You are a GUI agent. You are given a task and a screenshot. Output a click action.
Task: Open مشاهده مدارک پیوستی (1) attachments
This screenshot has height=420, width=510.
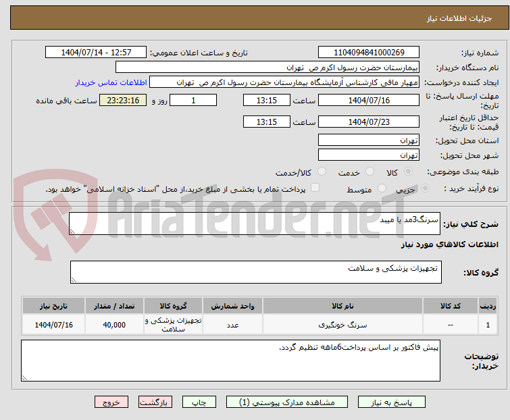[x=287, y=402]
